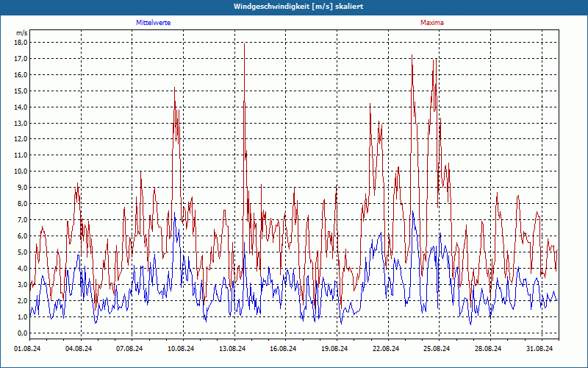Click the 22.08.24 date label
Image resolution: width=588 pixels, height=368 pixels.
pyautogui.click(x=386, y=349)
